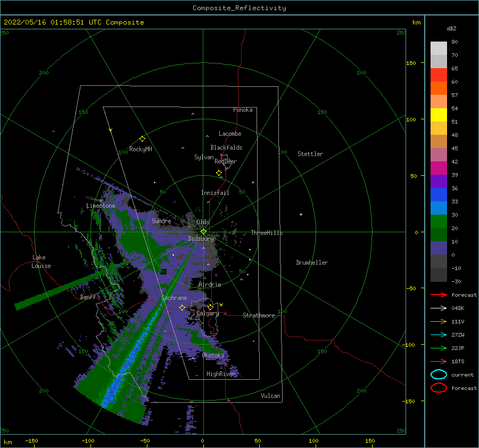Click the red forecast ellipse in legend
This screenshot has width=479, height=448.
[439, 388]
